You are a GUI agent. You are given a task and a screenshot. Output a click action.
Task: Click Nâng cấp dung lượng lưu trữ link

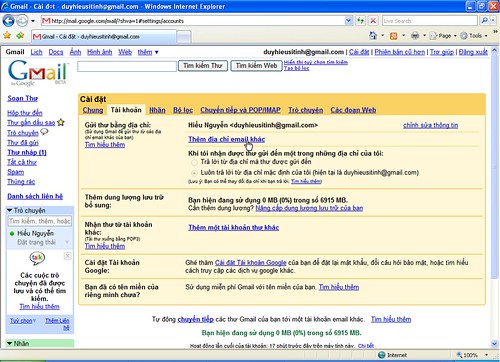click(309, 208)
